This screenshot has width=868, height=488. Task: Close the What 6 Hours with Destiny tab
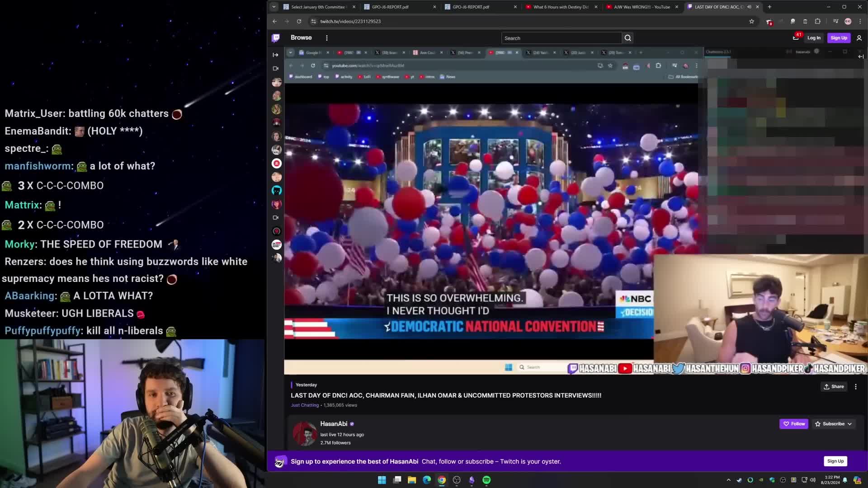coord(596,7)
